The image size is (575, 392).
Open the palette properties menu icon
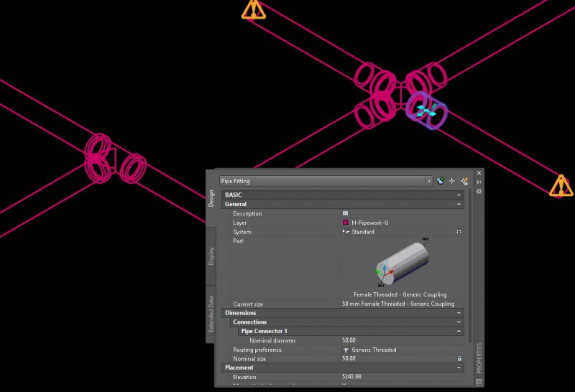479,191
